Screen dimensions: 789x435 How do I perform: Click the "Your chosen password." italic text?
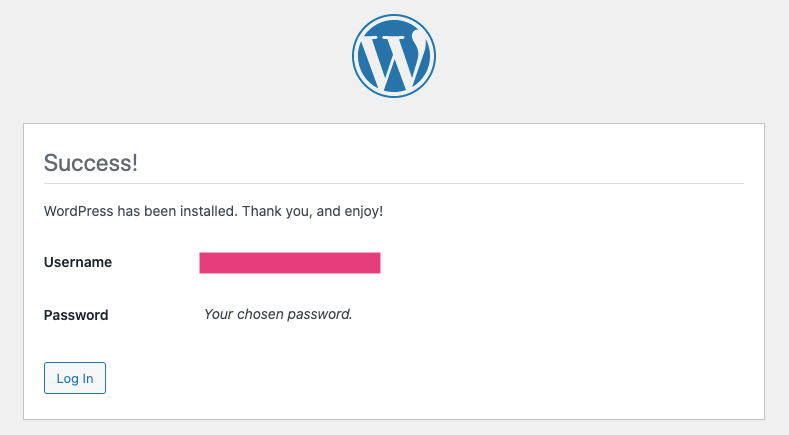click(x=278, y=314)
